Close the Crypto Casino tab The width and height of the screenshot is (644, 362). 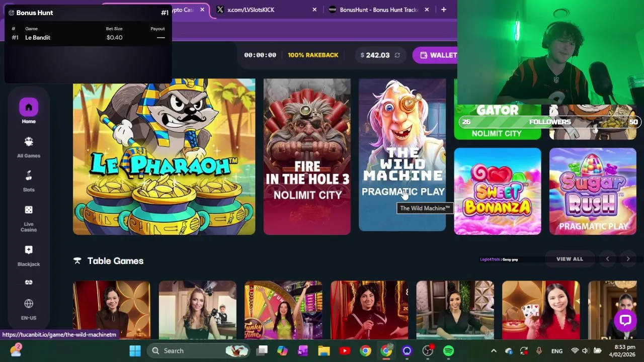(x=202, y=10)
